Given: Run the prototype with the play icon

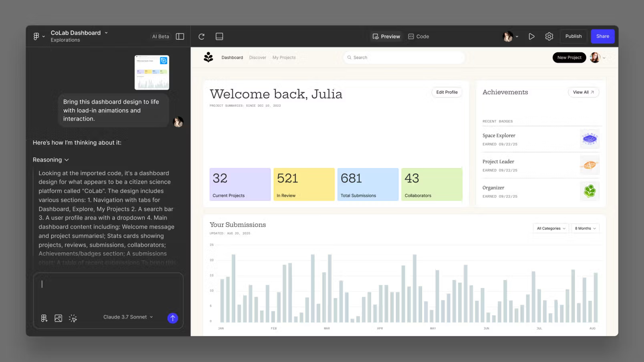Looking at the screenshot, I should tap(531, 36).
